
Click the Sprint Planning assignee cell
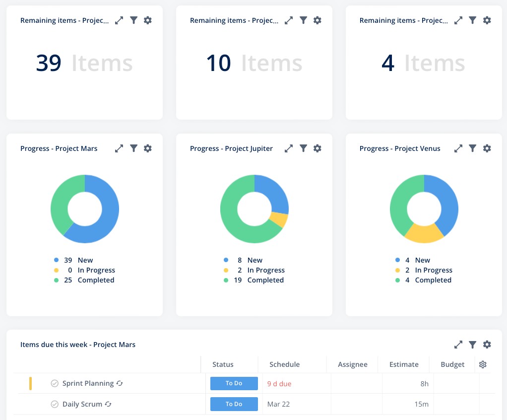[357, 383]
